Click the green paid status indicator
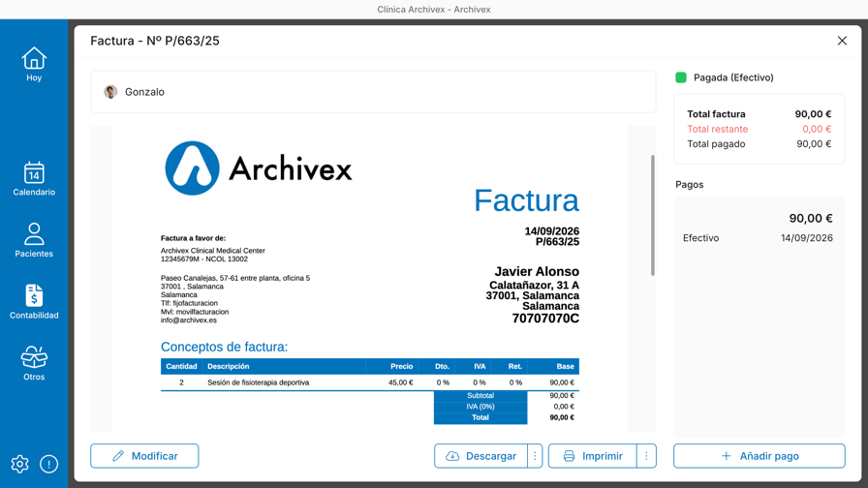 tap(681, 77)
